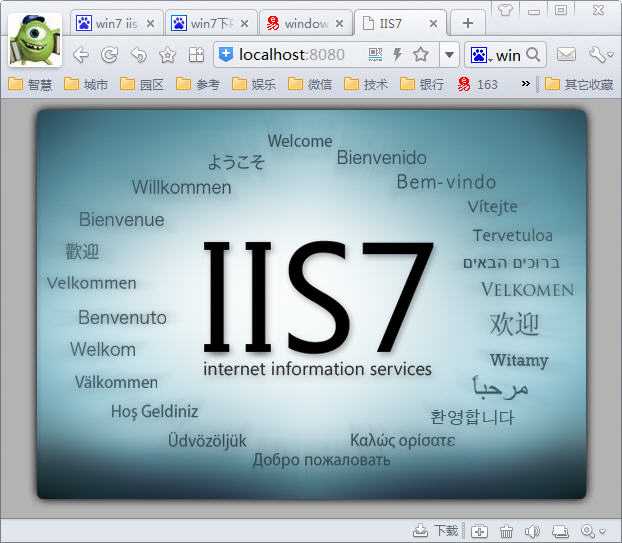
Task: Click the QR code icon in address bar
Action: click(x=375, y=54)
